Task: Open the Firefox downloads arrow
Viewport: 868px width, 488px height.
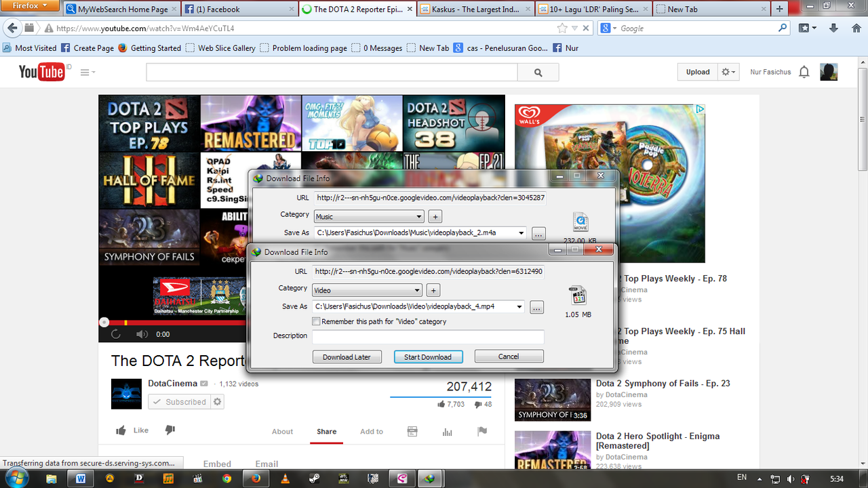Action: click(834, 28)
